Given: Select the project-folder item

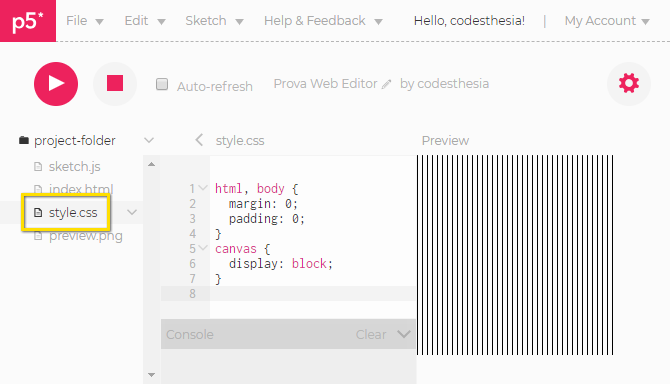Looking at the screenshot, I should pos(75,141).
